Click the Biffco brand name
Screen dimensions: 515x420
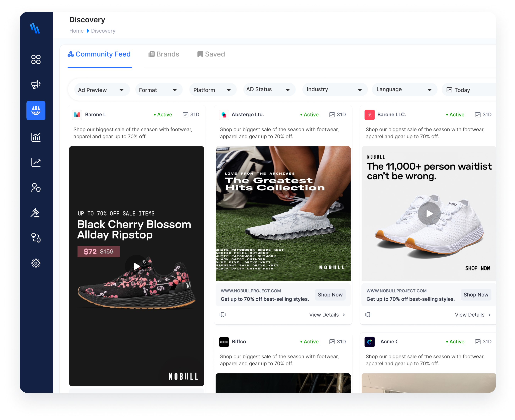point(239,342)
